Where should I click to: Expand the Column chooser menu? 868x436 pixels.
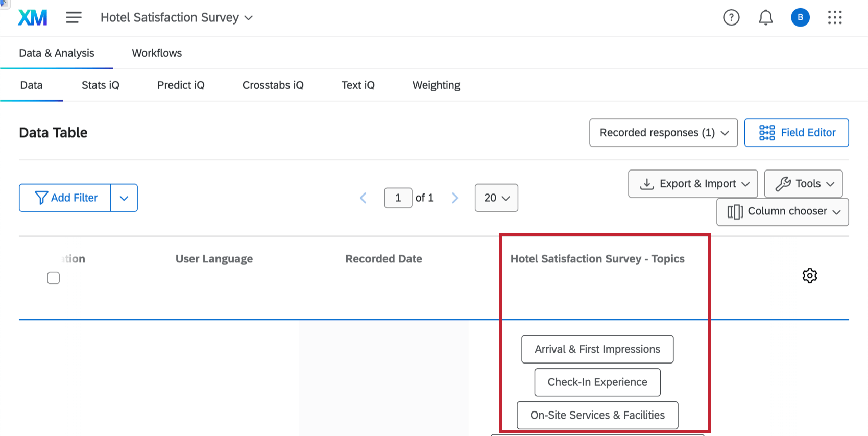click(782, 212)
